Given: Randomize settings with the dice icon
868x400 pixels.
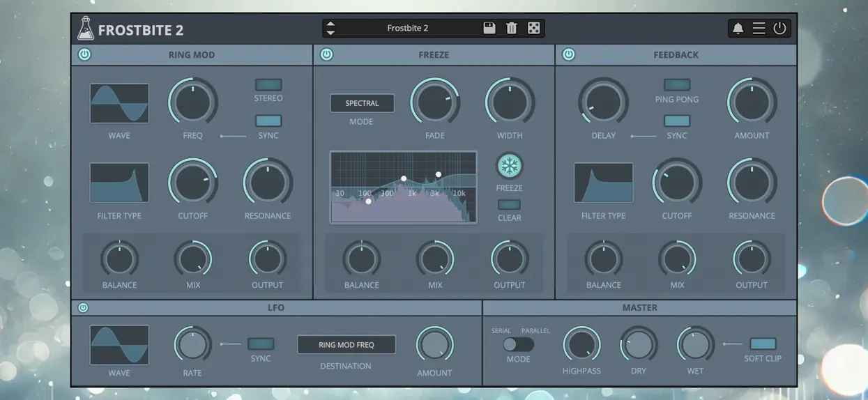Looking at the screenshot, I should tap(534, 29).
